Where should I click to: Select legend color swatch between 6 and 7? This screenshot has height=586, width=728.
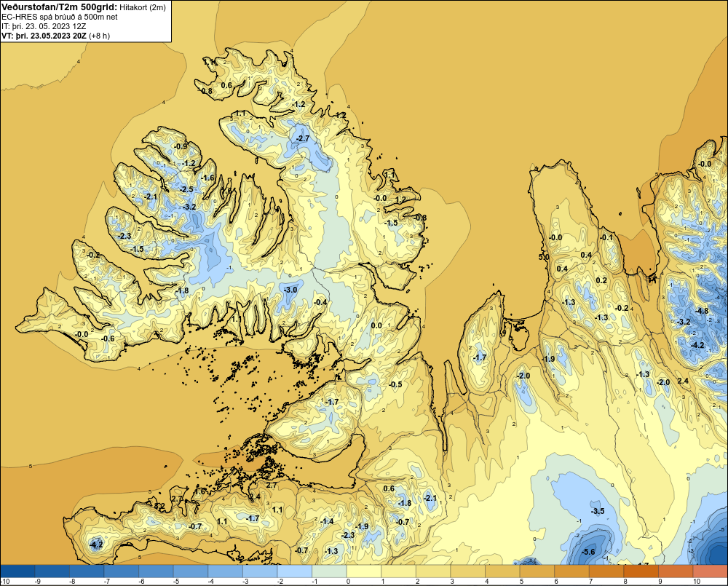click(572, 571)
